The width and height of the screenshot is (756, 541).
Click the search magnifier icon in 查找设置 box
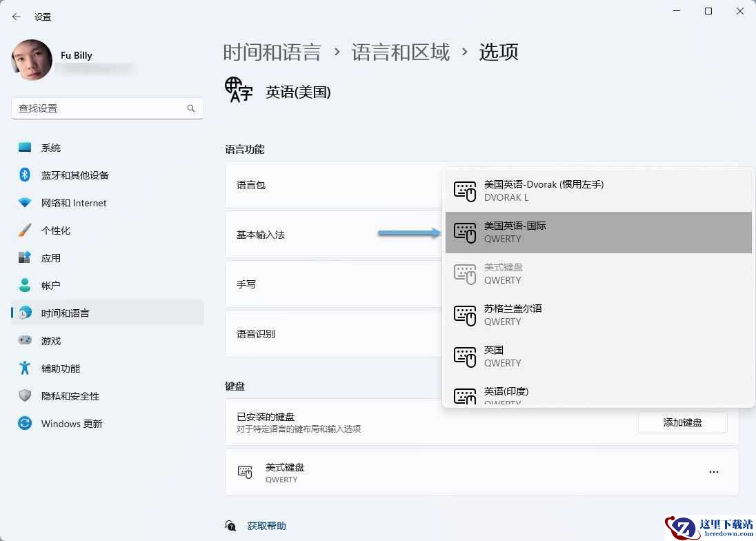191,108
